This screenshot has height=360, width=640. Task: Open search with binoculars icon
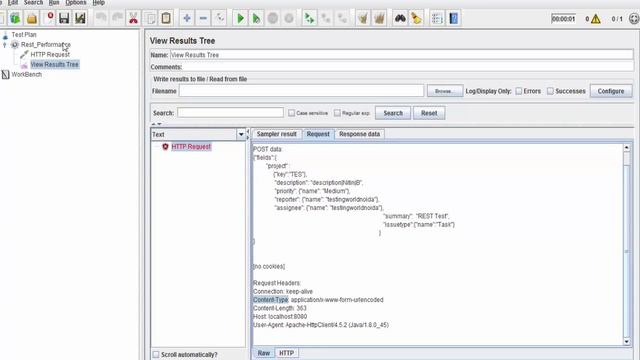[x=400, y=18]
